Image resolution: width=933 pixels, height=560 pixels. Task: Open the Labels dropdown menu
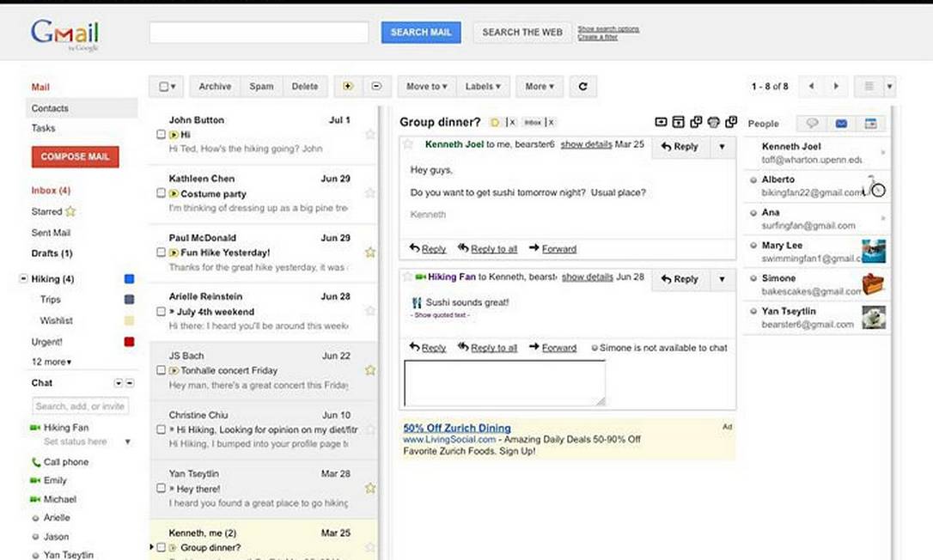point(483,87)
